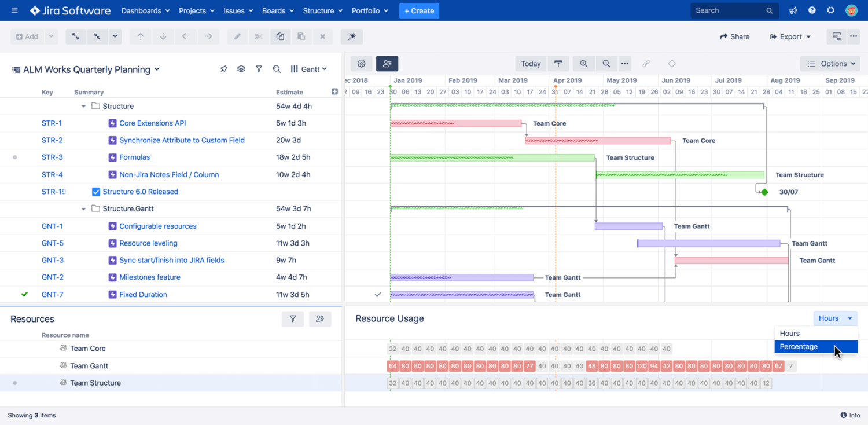Open search in the structure panel

coord(277,69)
